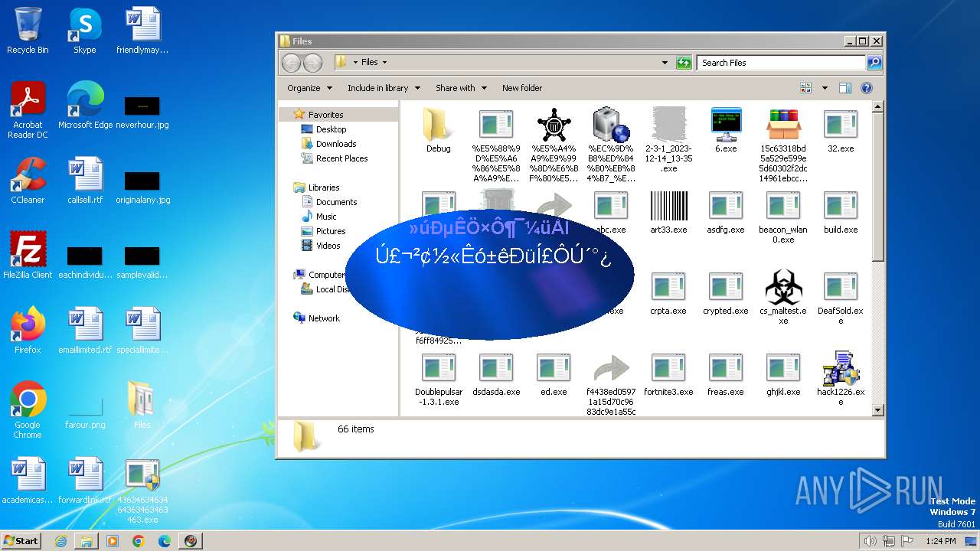Viewport: 980px width, 551px height.
Task: Click the New folder button
Action: (522, 88)
